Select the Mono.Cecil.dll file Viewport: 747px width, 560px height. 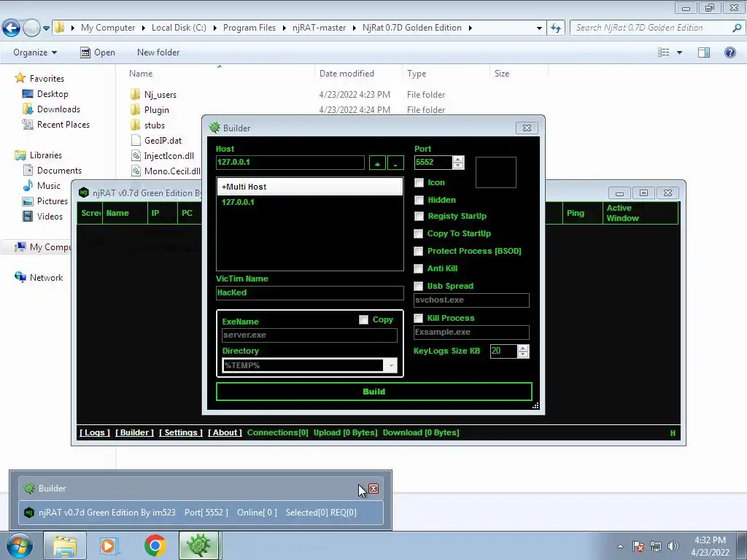click(166, 171)
